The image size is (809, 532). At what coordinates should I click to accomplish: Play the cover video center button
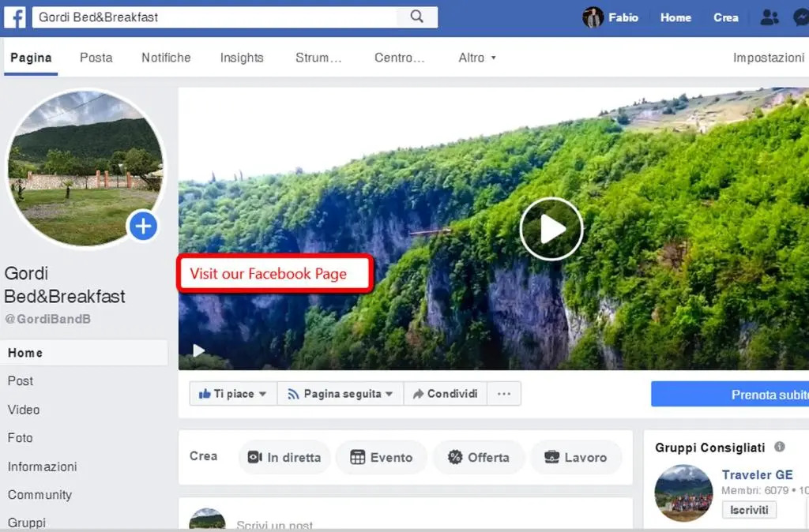(551, 229)
